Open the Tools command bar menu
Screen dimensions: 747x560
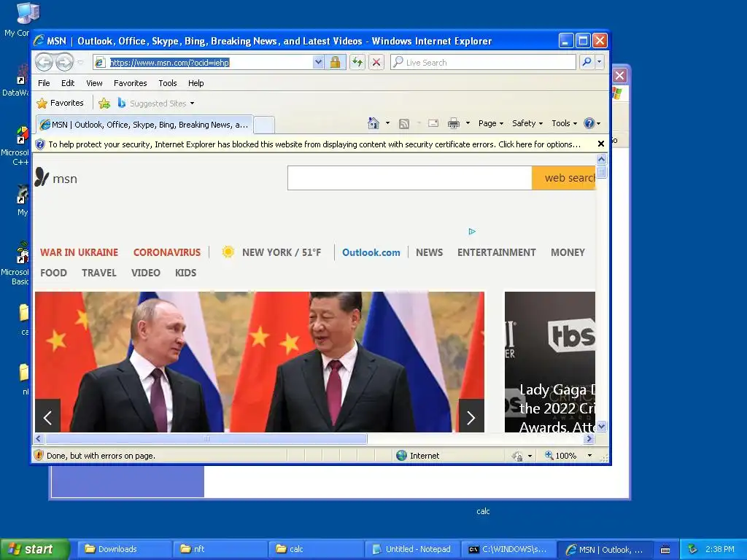click(x=564, y=123)
